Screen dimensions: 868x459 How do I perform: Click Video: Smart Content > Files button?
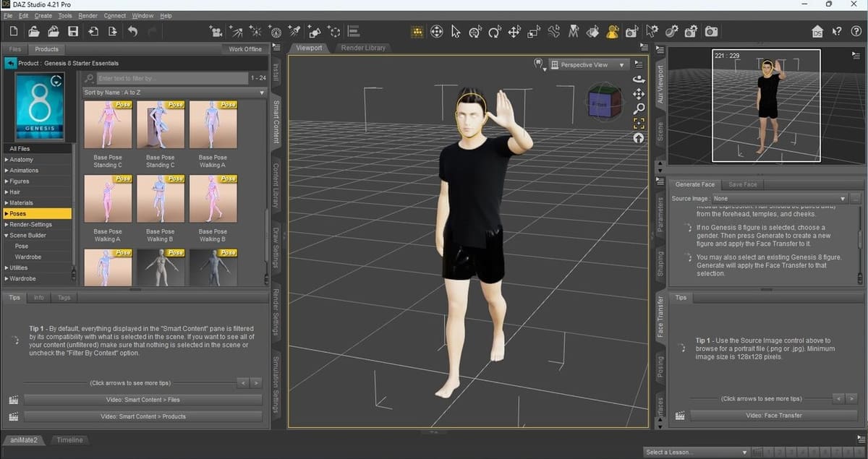(142, 399)
